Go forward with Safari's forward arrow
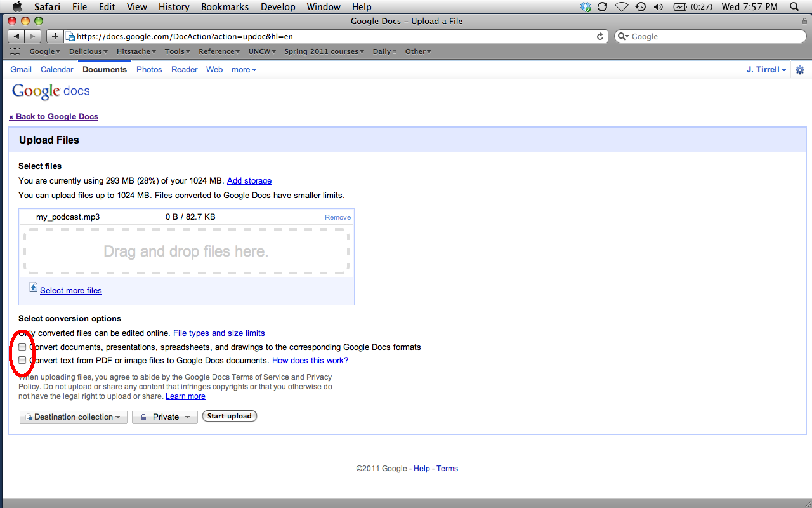Viewport: 812px width, 508px height. click(x=33, y=36)
